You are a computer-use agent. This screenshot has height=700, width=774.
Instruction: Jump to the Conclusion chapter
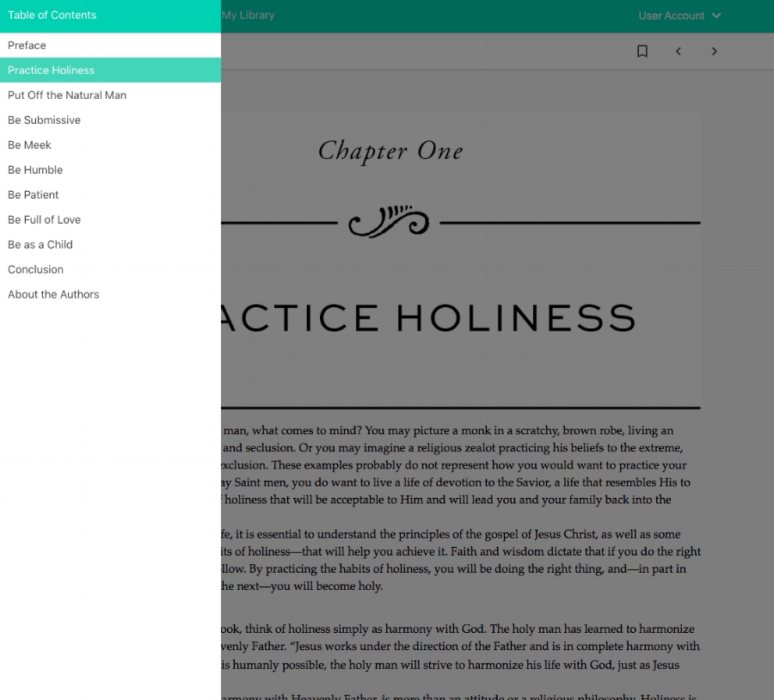coord(35,269)
